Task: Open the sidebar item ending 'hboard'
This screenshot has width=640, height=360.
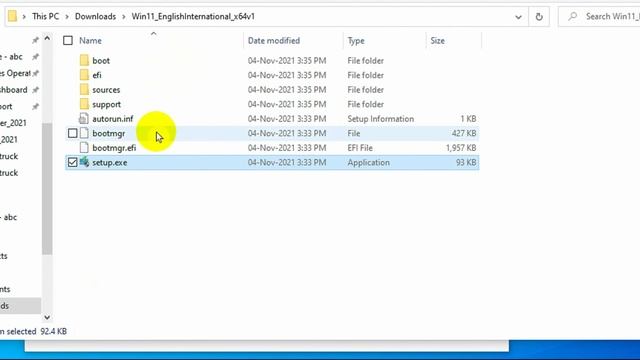Action: point(13,90)
